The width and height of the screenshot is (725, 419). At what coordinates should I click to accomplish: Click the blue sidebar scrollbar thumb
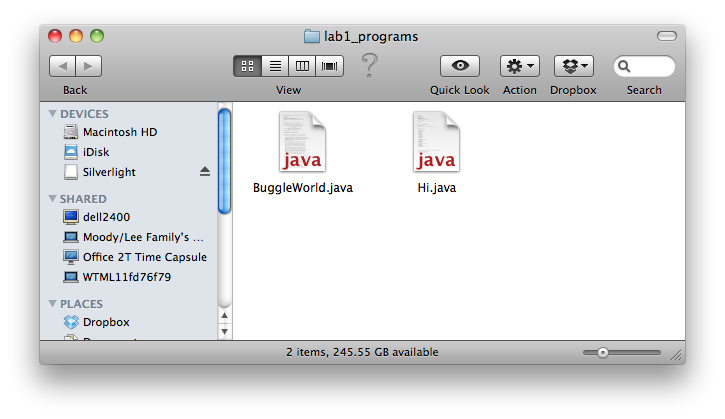click(x=224, y=161)
